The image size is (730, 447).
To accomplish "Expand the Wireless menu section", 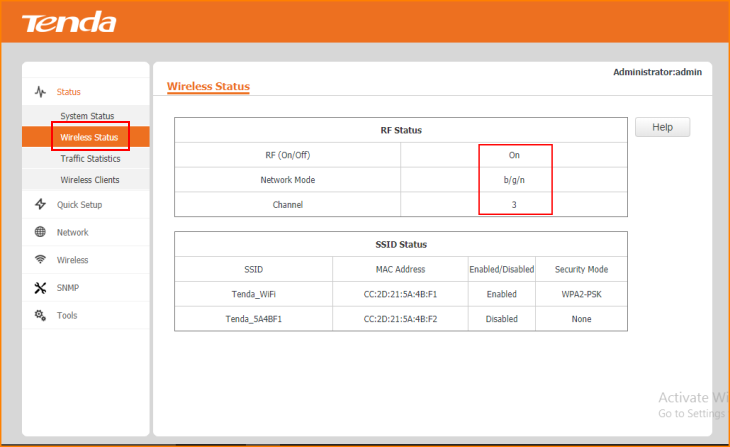I will pos(72,260).
